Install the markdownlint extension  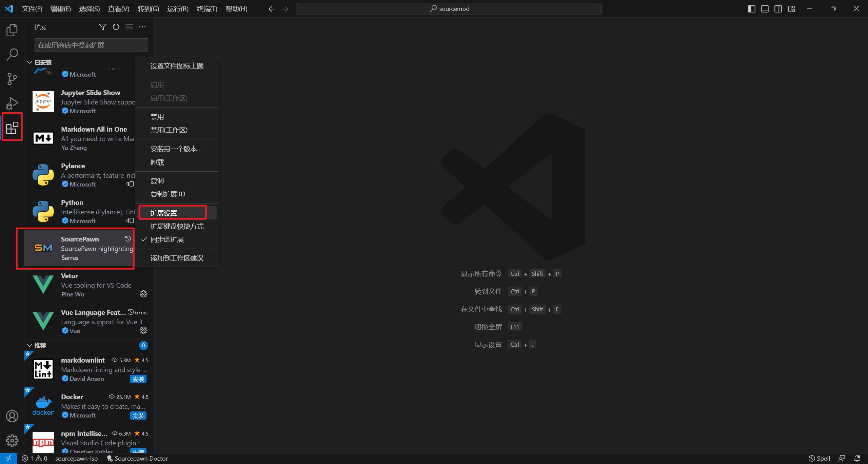pos(138,379)
